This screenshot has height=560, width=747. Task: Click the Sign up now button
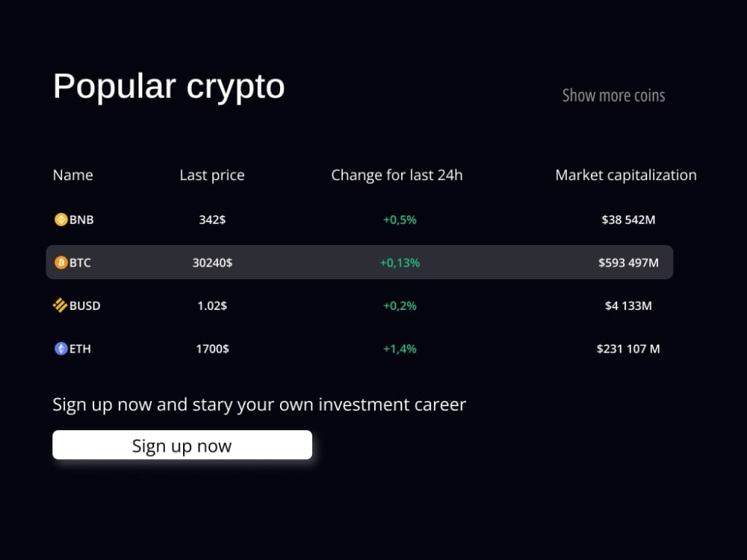[182, 445]
